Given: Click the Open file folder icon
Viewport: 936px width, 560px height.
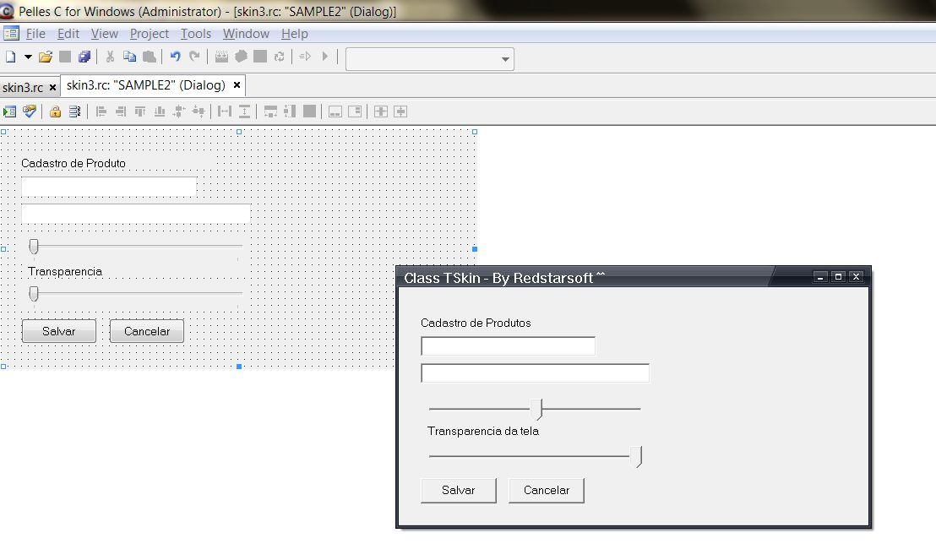Looking at the screenshot, I should point(46,57).
